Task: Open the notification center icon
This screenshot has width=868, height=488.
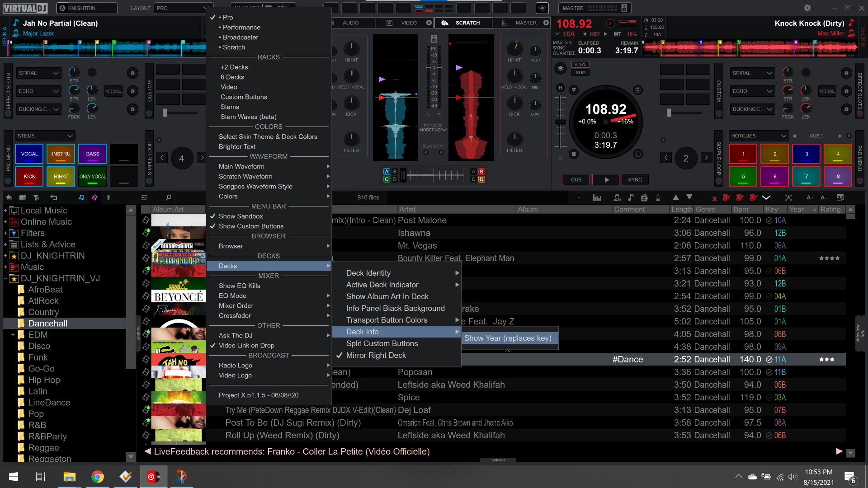Action: [850, 477]
